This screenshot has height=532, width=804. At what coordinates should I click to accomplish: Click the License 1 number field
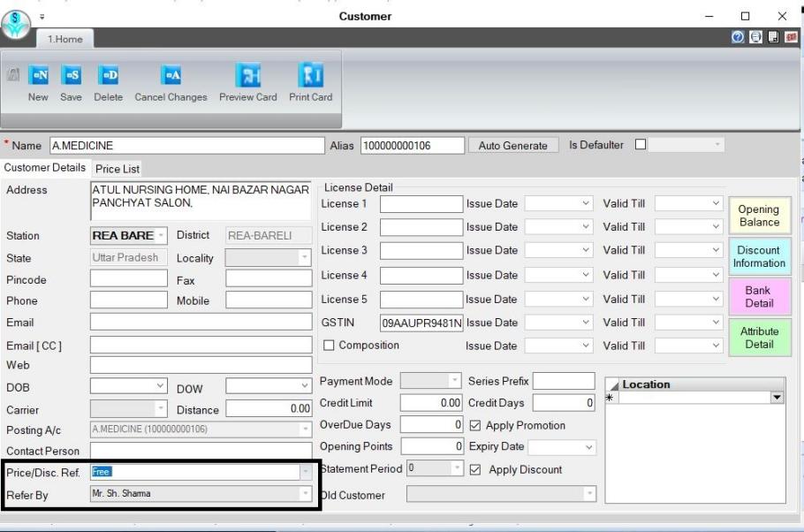click(421, 203)
